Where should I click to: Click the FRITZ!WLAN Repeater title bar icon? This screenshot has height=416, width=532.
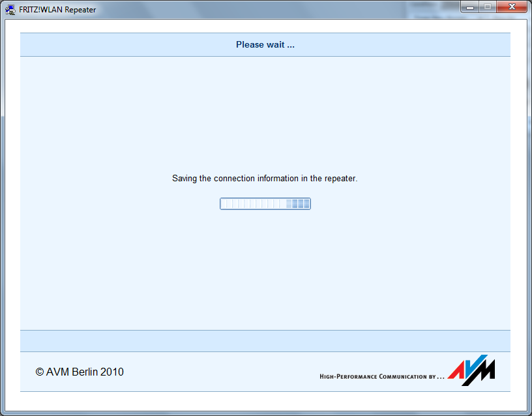pyautogui.click(x=11, y=9)
